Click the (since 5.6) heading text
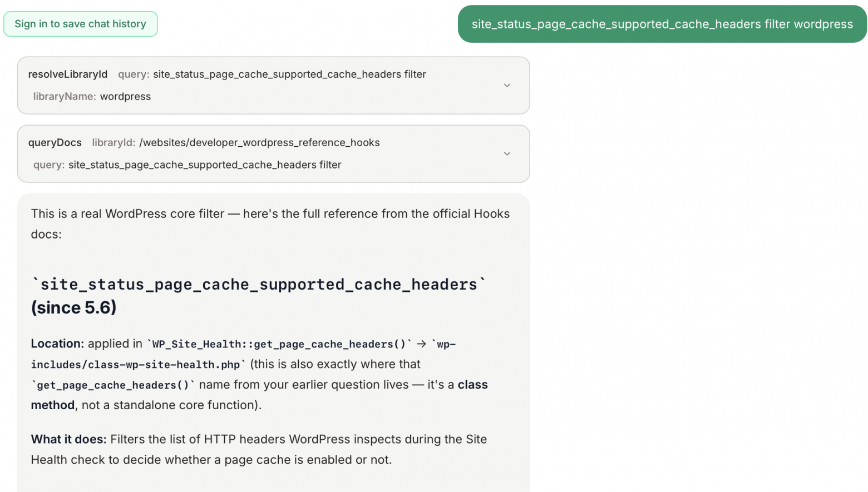The height and width of the screenshot is (492, 868). click(x=74, y=308)
